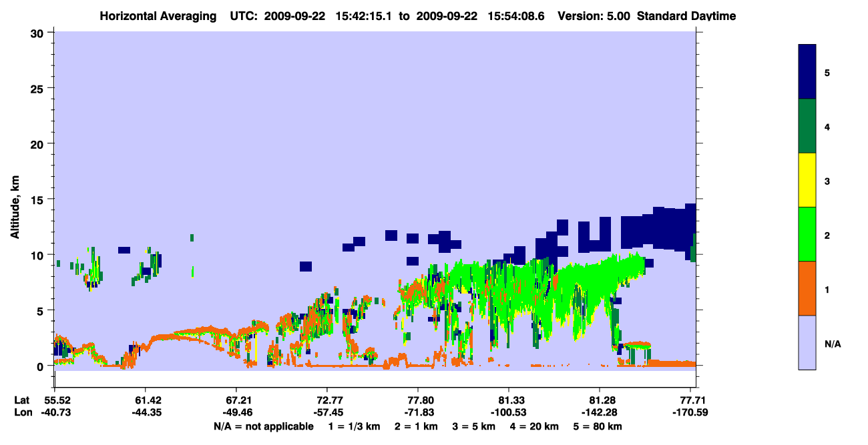
Task: Click "Version: 5.00" in the title
Action: pos(595,16)
